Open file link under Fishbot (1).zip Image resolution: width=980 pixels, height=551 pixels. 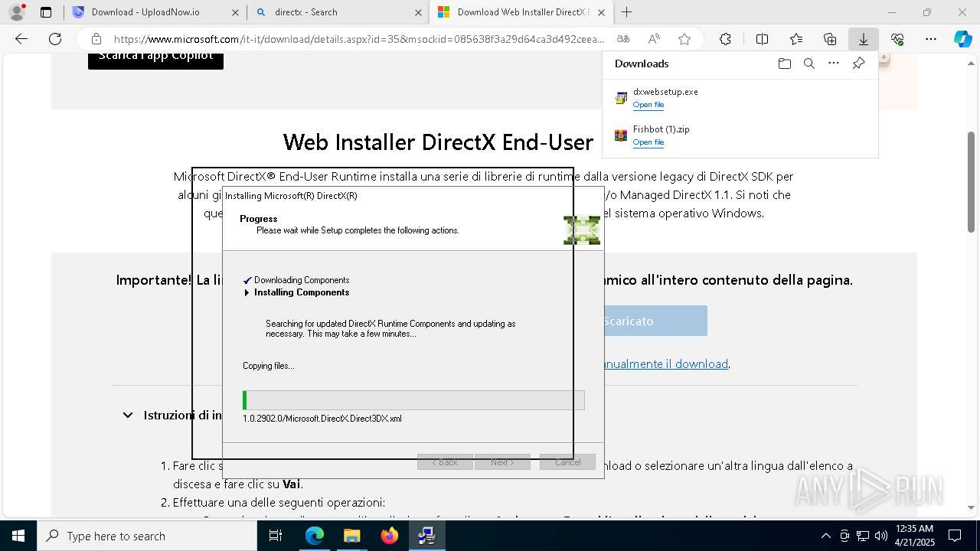[x=648, y=142]
